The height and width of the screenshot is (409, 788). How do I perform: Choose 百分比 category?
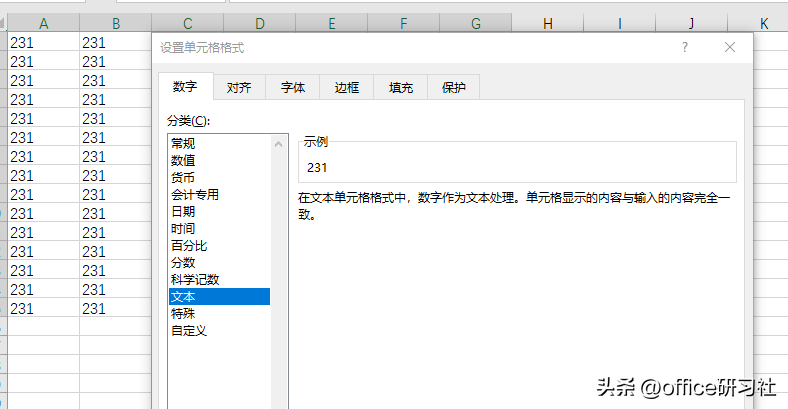[x=219, y=246]
